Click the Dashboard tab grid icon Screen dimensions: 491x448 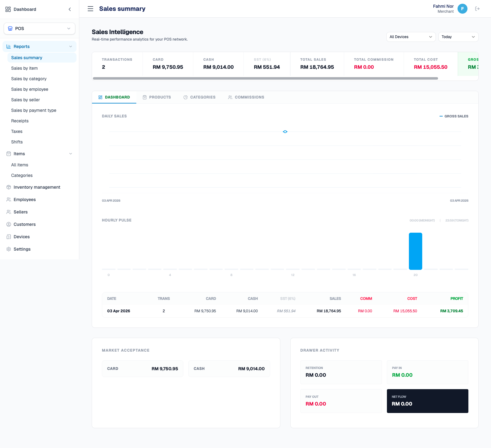click(x=100, y=97)
